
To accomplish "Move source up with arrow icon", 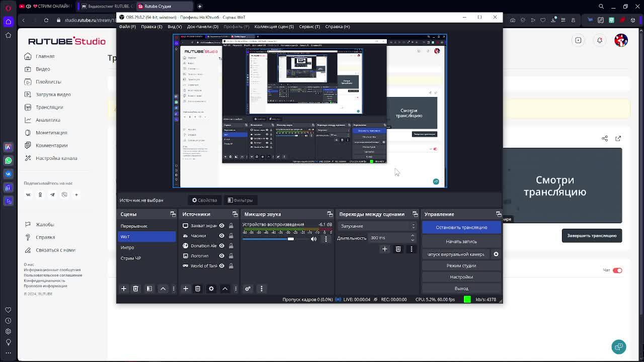I will click(225, 289).
